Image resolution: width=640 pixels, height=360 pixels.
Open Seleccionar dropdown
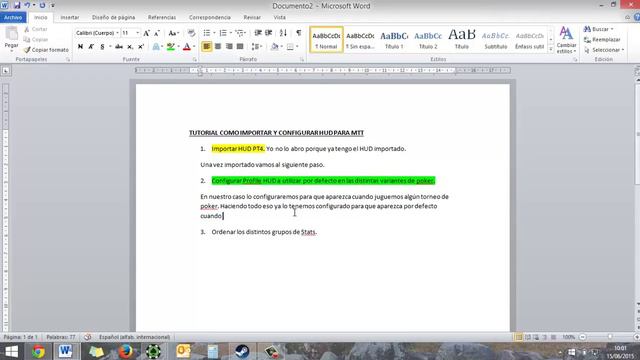coord(604,50)
